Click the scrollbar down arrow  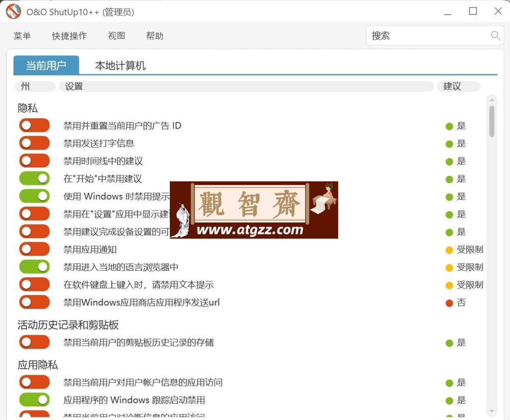[492, 411]
